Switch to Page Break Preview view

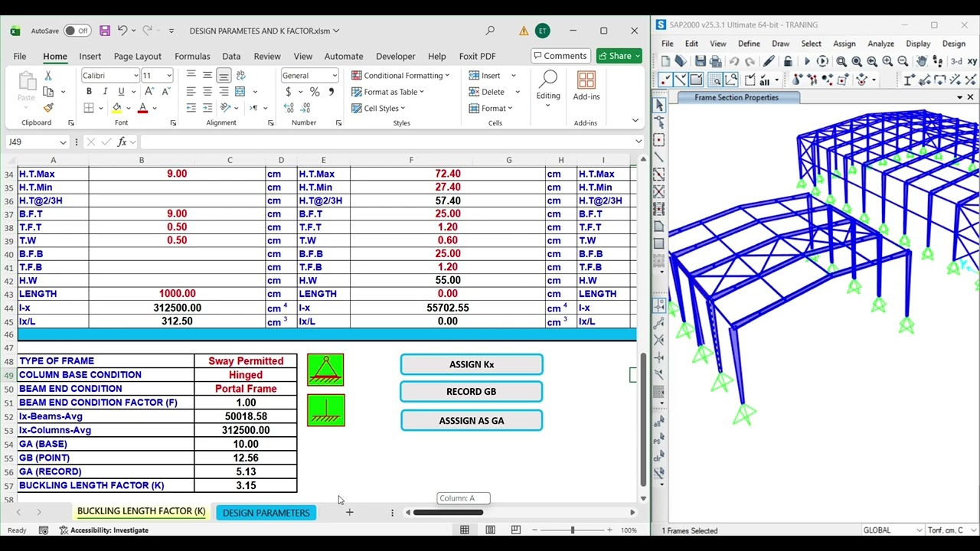click(515, 530)
